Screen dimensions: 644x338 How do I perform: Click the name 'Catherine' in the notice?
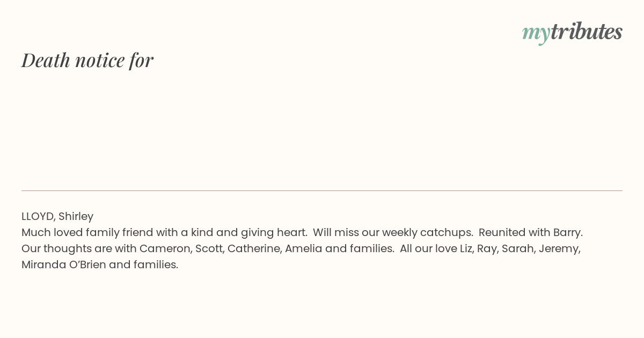point(253,249)
